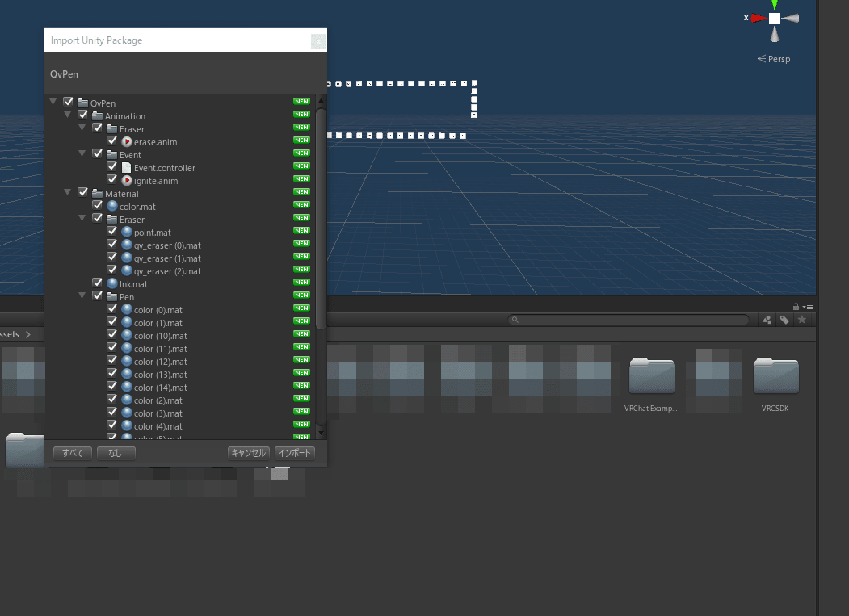The image size is (849, 616).
Task: Uncheck the ignite.anim checkbox
Action: click(x=112, y=181)
